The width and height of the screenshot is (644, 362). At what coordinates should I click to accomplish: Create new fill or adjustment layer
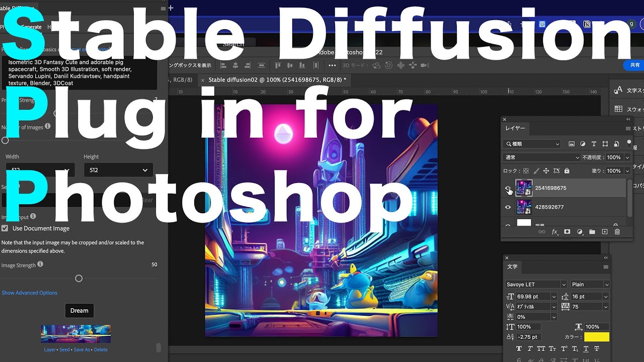pos(580,232)
